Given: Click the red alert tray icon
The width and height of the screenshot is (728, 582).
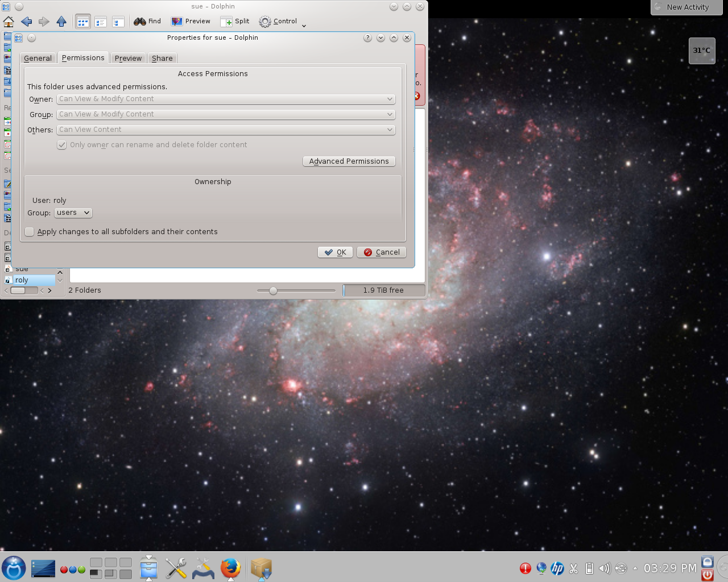Looking at the screenshot, I should [526, 568].
